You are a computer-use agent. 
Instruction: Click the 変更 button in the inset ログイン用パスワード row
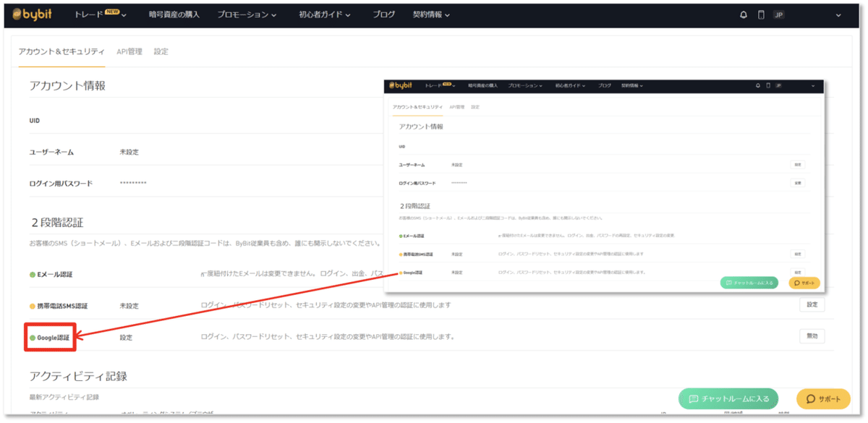pos(797,183)
